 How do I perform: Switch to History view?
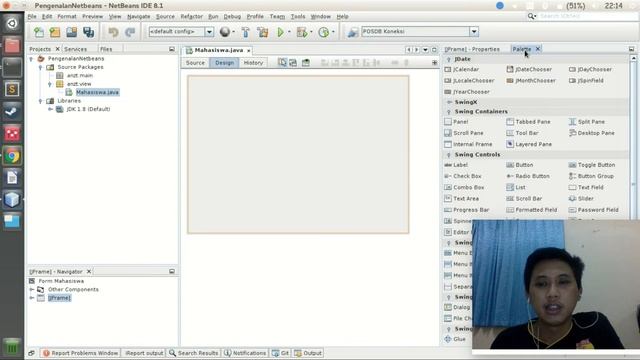point(253,63)
